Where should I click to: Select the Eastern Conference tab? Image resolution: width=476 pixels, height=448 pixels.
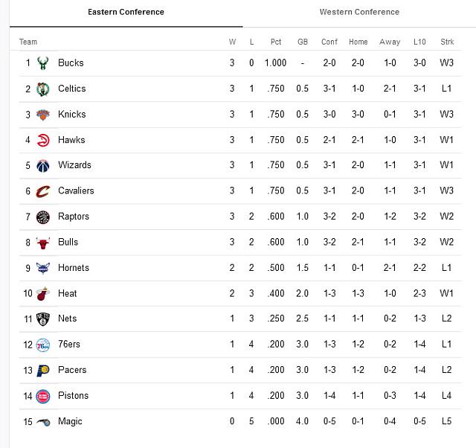126,12
